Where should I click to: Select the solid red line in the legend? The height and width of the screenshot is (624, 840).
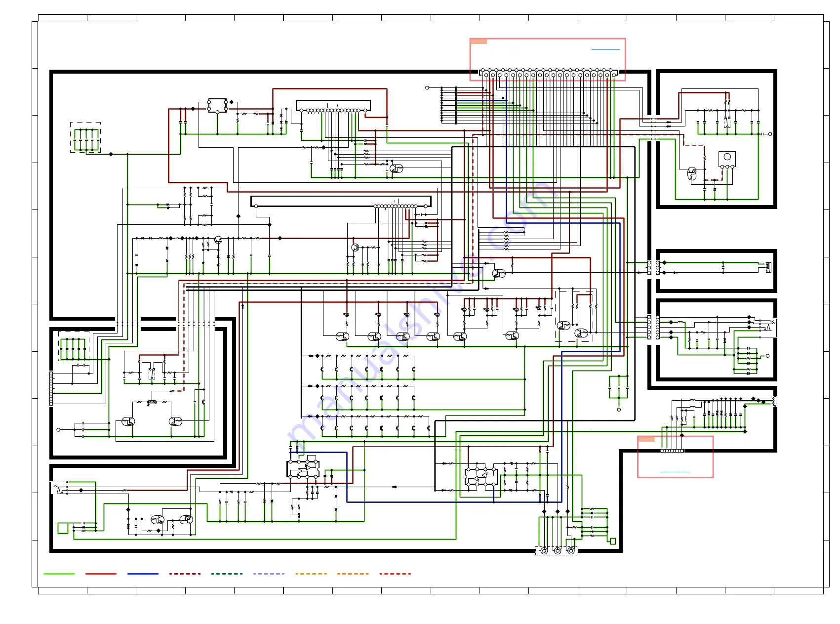point(101,574)
